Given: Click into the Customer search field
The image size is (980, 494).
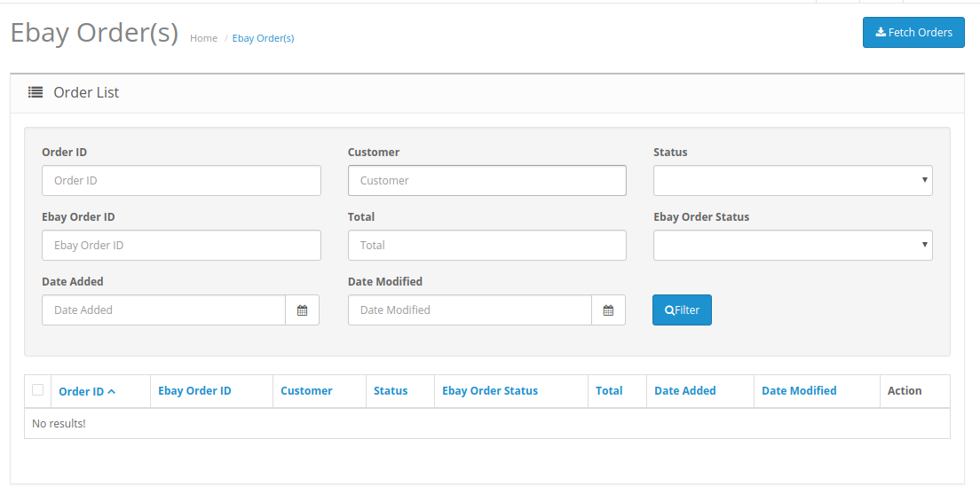Looking at the screenshot, I should point(486,180).
